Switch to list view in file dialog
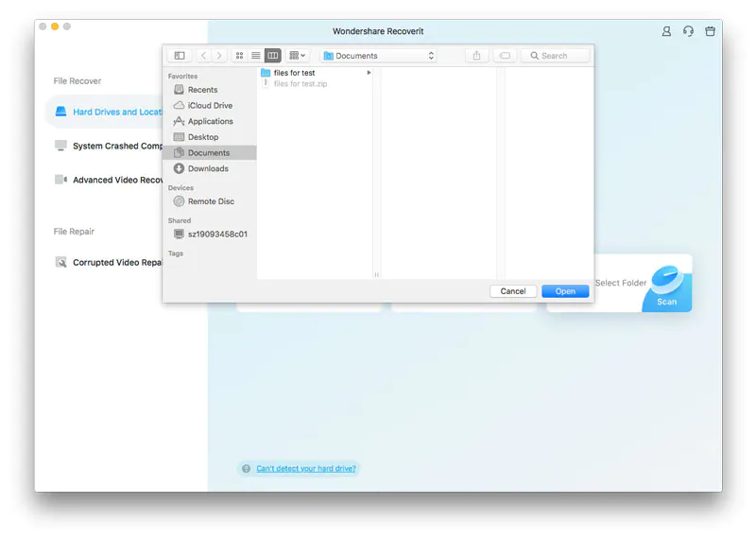This screenshot has width=756, height=540. (256, 56)
